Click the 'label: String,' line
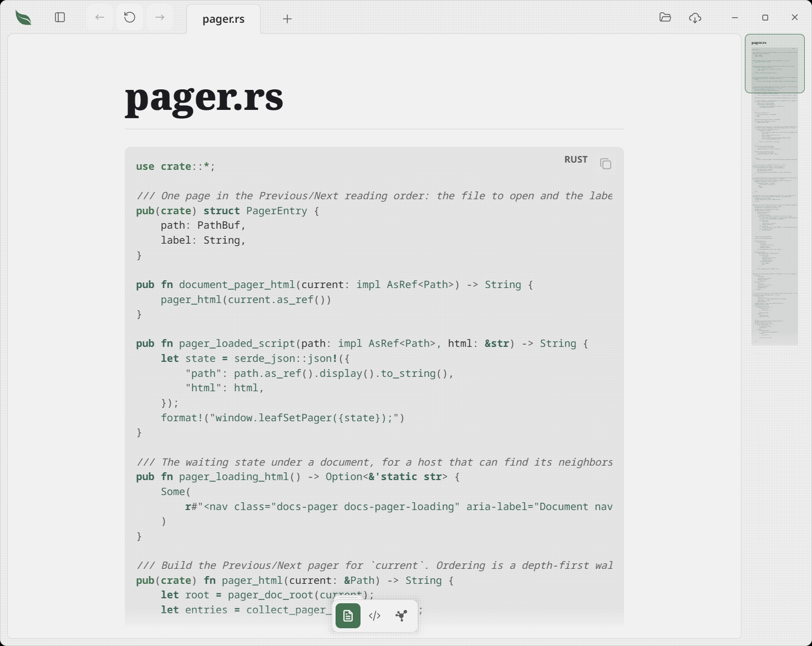Screen dimensions: 812x646 coord(203,240)
